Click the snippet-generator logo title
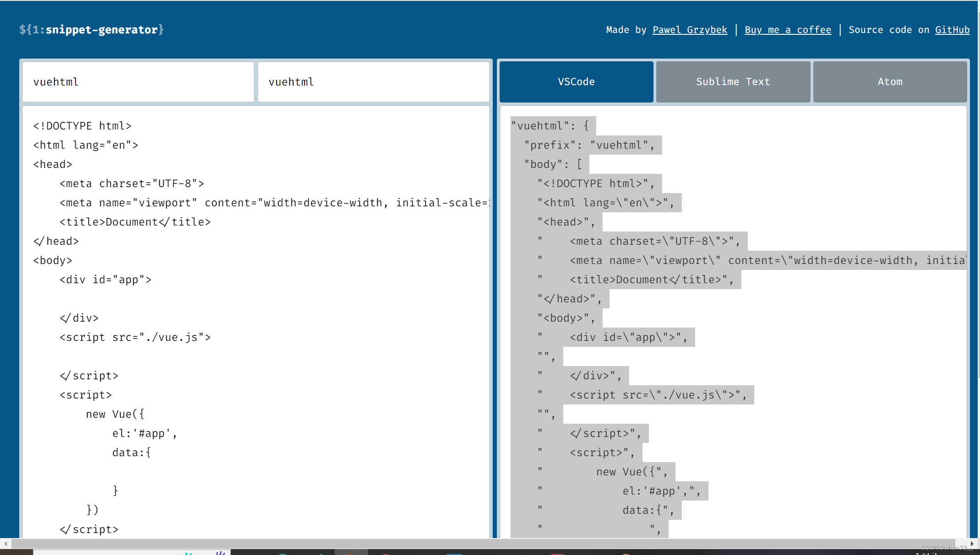The image size is (980, 555). click(x=91, y=30)
